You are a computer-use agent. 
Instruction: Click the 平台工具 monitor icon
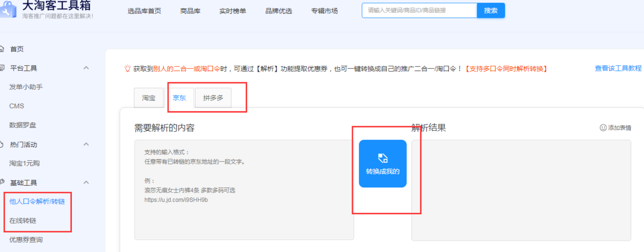2,68
